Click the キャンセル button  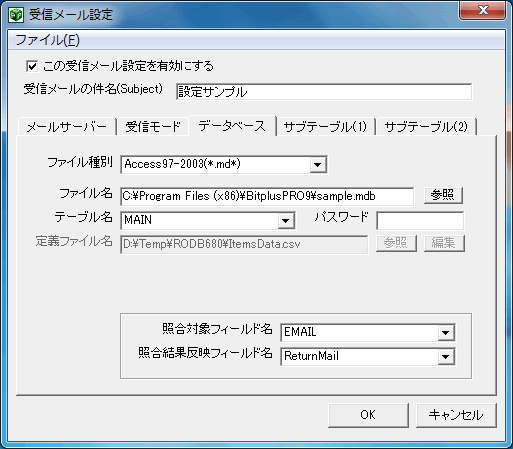point(456,415)
